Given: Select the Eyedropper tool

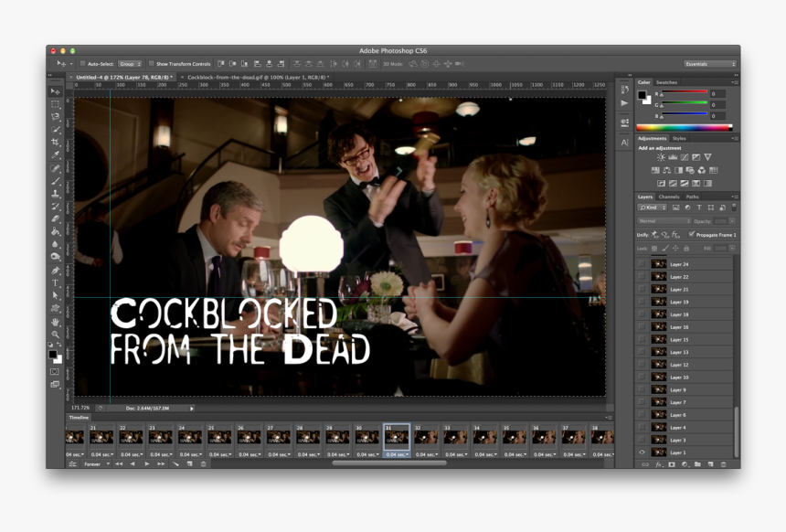Looking at the screenshot, I should (x=55, y=154).
